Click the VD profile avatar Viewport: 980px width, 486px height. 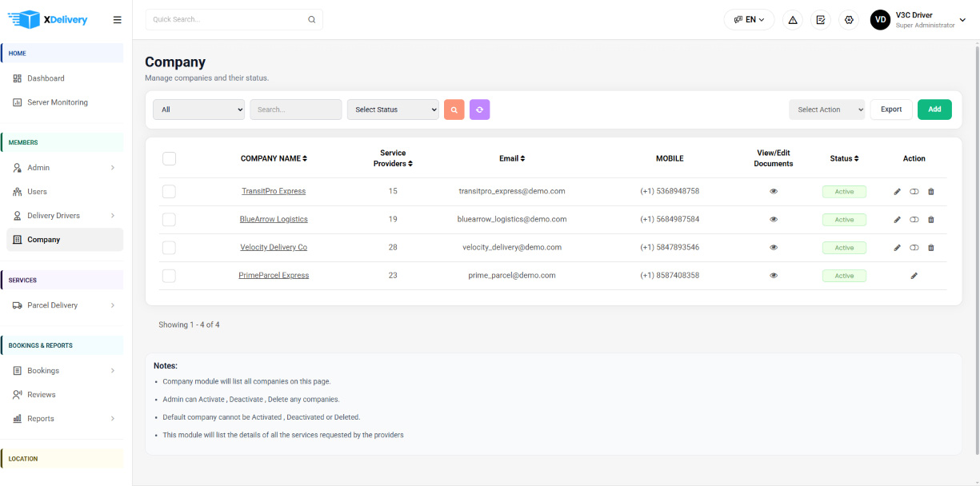880,20
